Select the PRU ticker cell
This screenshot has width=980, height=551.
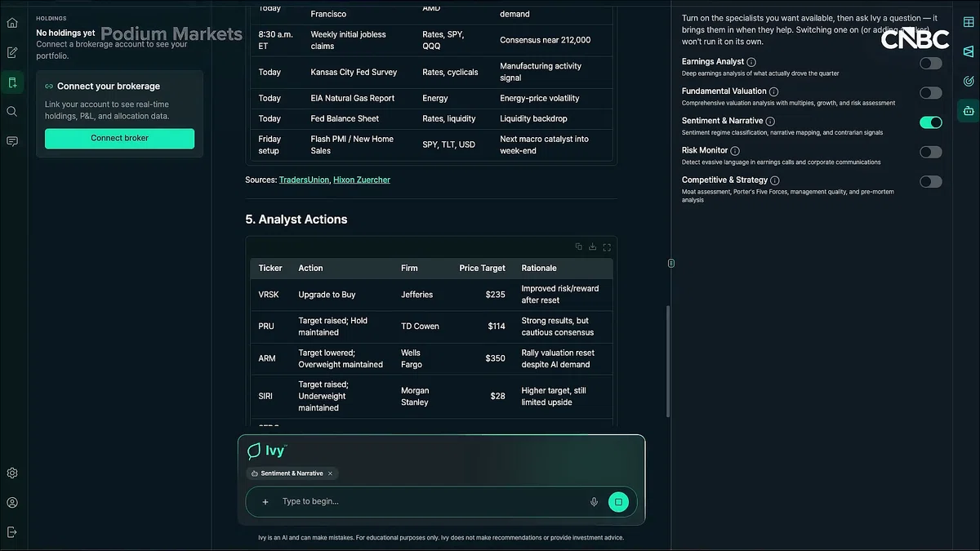coord(266,327)
